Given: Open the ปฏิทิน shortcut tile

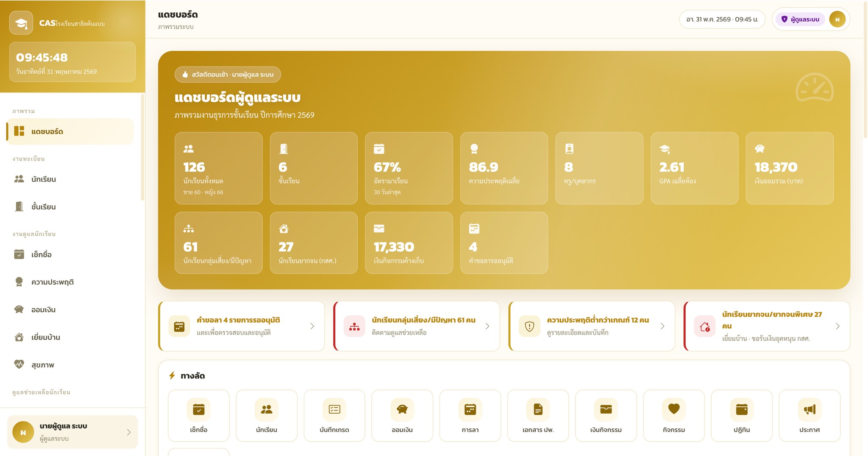Looking at the screenshot, I should pos(742,416).
